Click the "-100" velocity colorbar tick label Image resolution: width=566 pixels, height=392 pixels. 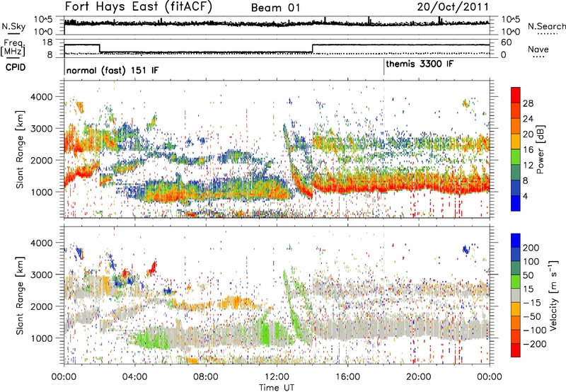pos(535,330)
